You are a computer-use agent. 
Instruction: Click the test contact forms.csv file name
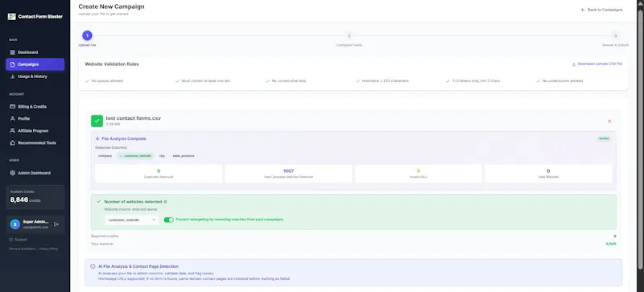(x=134, y=118)
